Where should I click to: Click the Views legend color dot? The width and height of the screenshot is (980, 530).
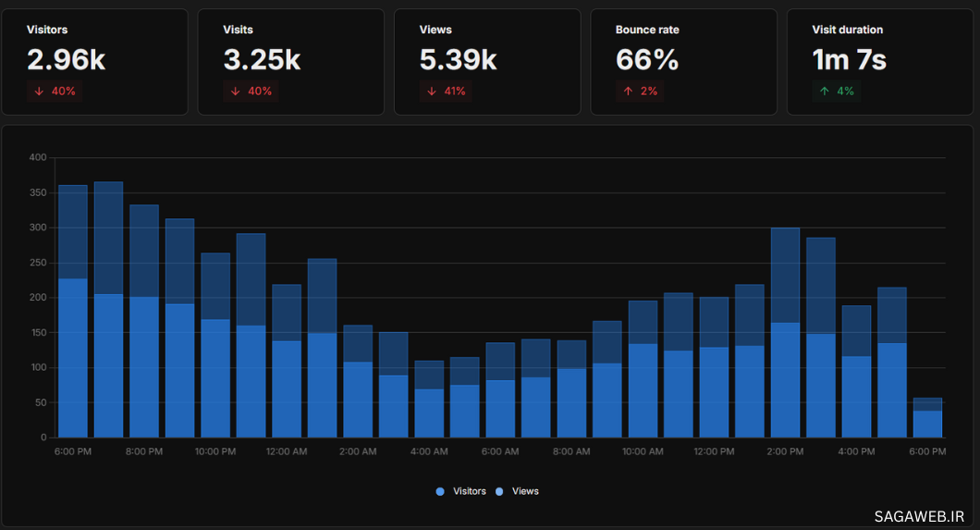coord(500,491)
